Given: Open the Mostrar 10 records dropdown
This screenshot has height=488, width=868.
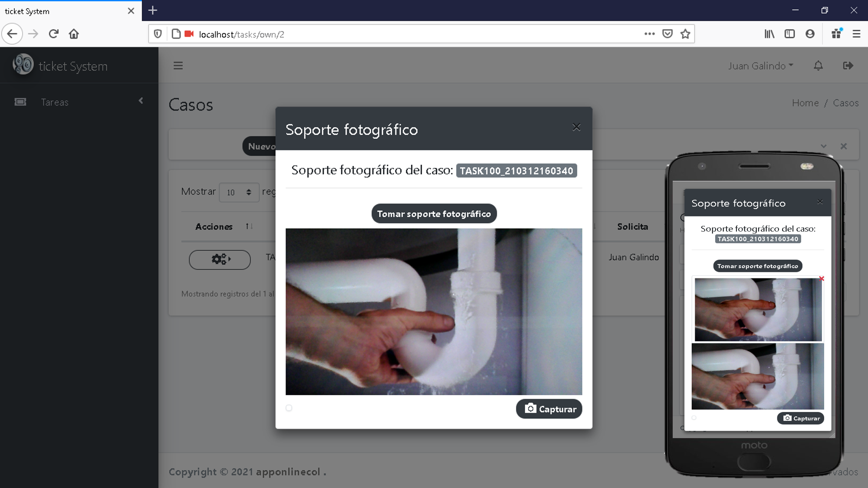Looking at the screenshot, I should (239, 192).
